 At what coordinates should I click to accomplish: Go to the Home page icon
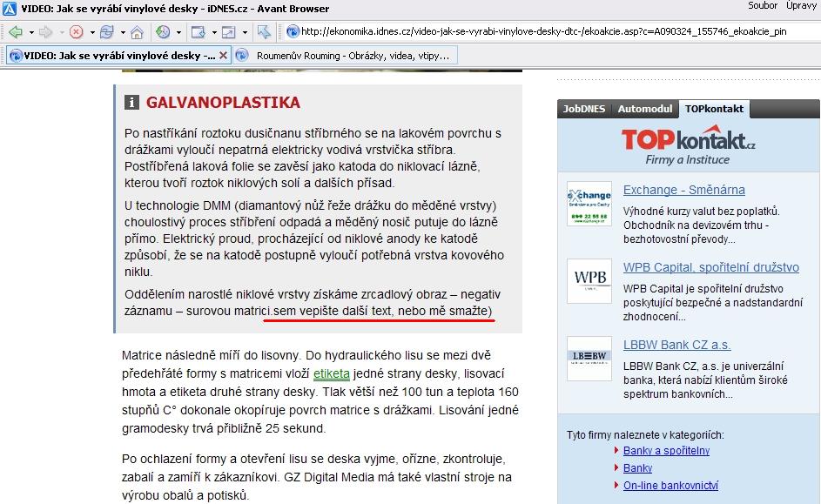tap(138, 32)
